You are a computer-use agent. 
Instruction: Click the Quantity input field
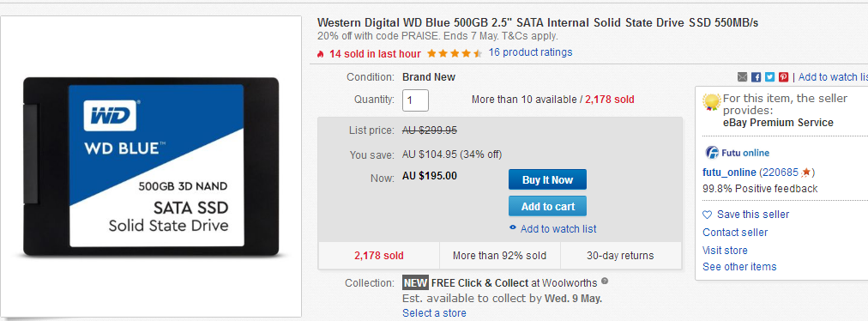pyautogui.click(x=415, y=100)
